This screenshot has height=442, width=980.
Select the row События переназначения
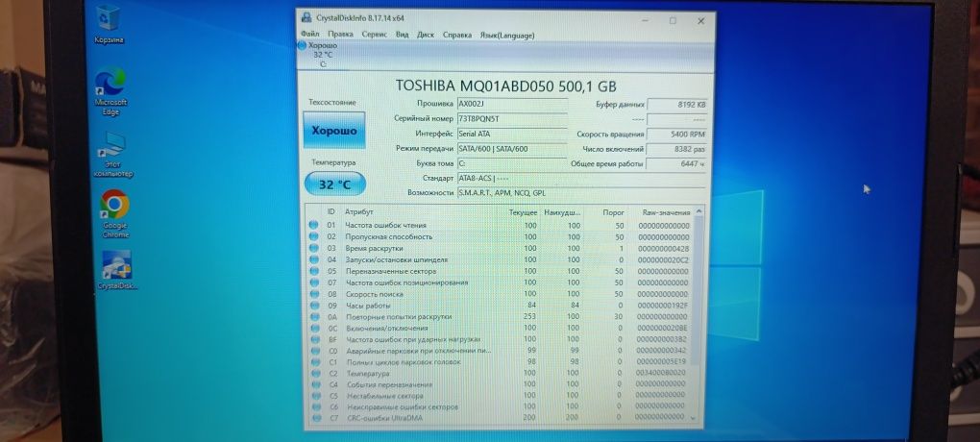[x=500, y=384]
